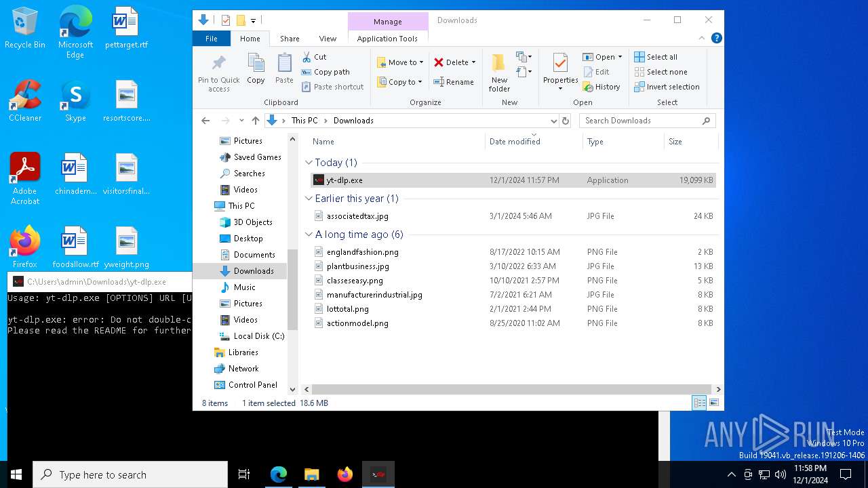
Task: Select the Skype desktop shortcut
Action: (75, 101)
